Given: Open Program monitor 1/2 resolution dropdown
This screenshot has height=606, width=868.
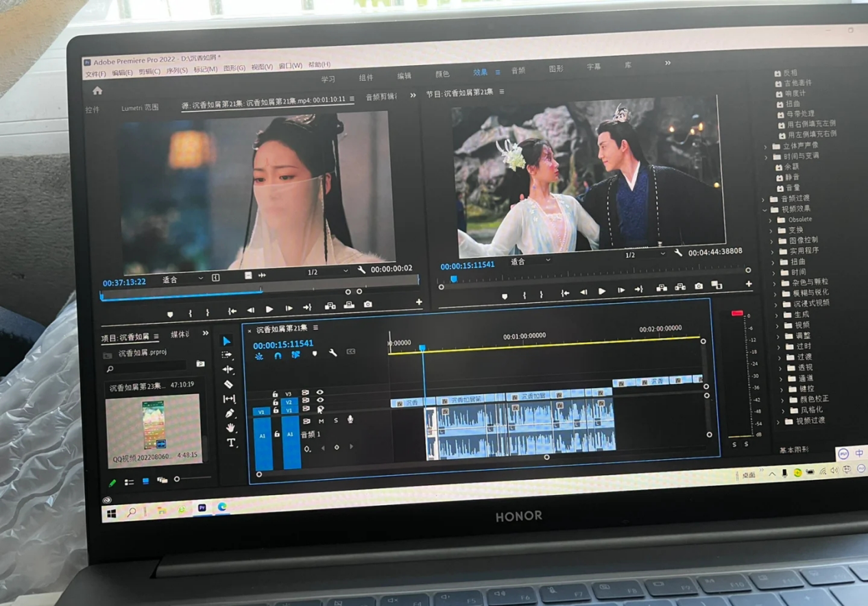Looking at the screenshot, I should [x=644, y=254].
